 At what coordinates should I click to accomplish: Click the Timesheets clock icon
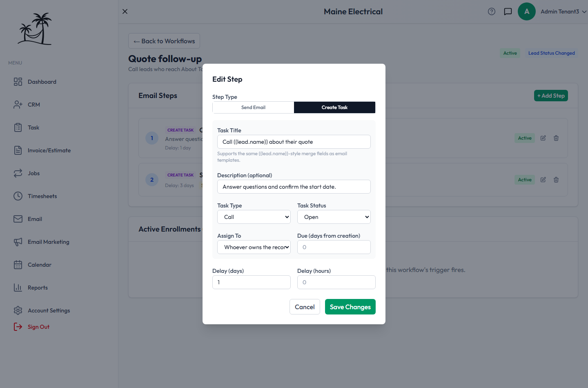pos(18,196)
